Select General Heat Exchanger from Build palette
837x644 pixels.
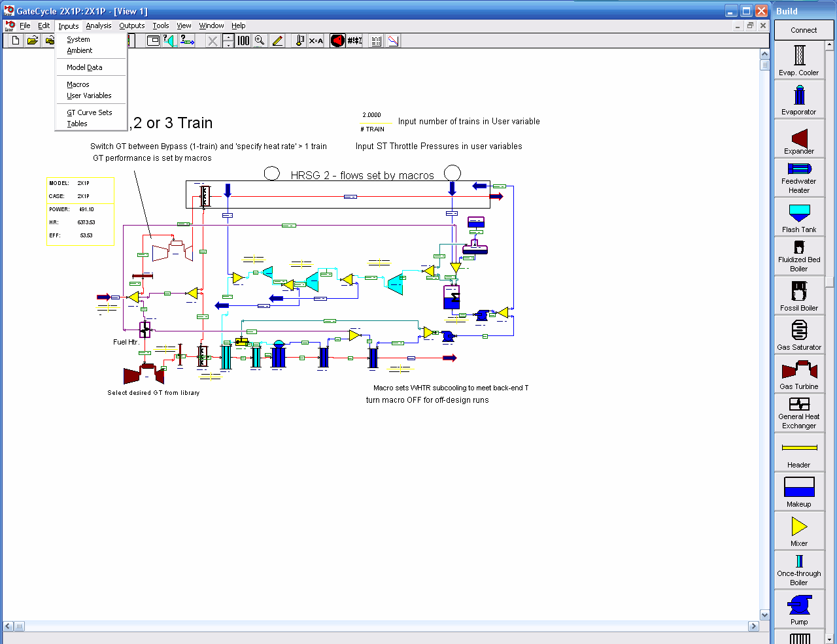799,413
